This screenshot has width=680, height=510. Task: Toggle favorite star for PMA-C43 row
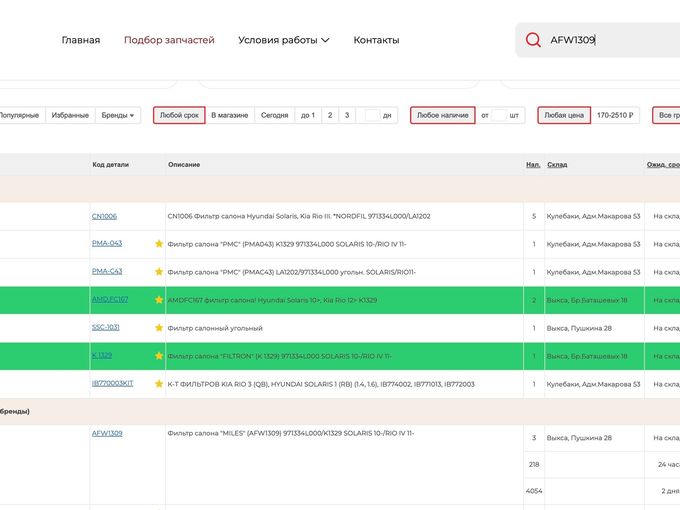point(159,272)
